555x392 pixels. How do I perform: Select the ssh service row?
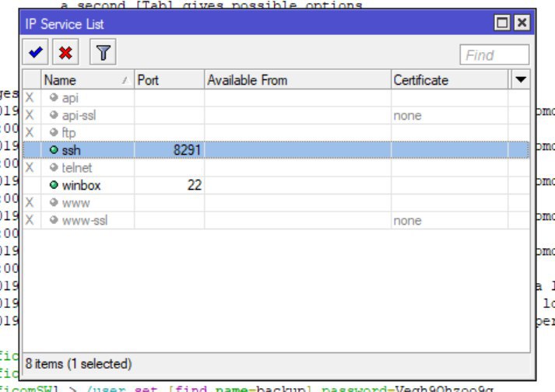[x=276, y=150]
